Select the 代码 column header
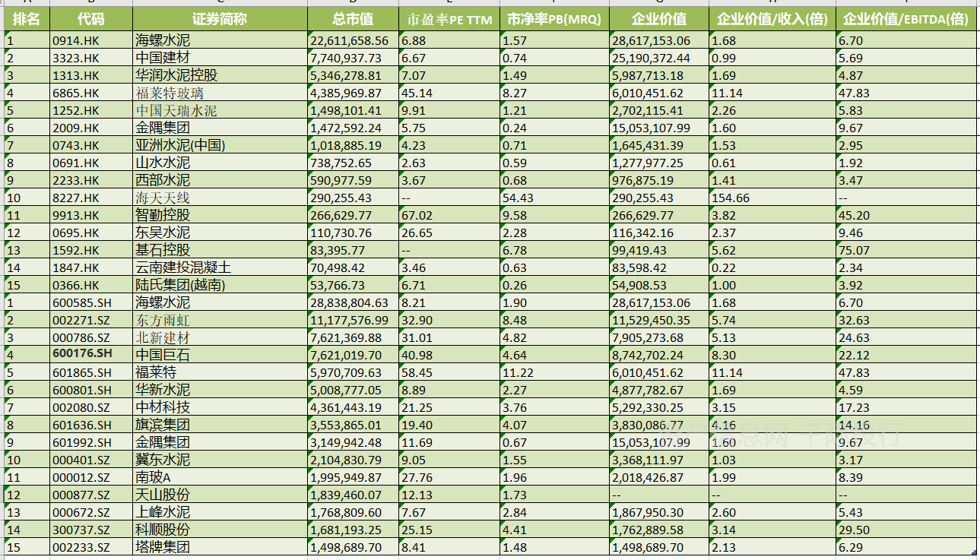The height and width of the screenshot is (560, 980). (x=91, y=19)
